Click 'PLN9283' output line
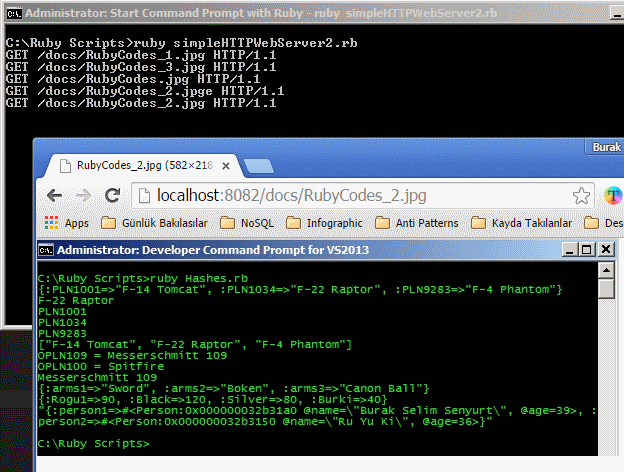Viewport: 624px width, 472px height. click(x=62, y=334)
